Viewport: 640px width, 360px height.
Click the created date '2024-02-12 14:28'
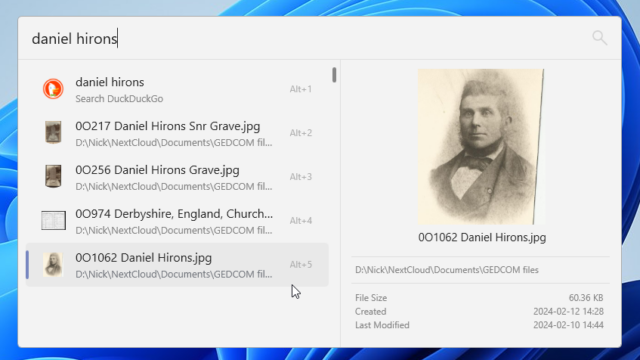coord(568,311)
